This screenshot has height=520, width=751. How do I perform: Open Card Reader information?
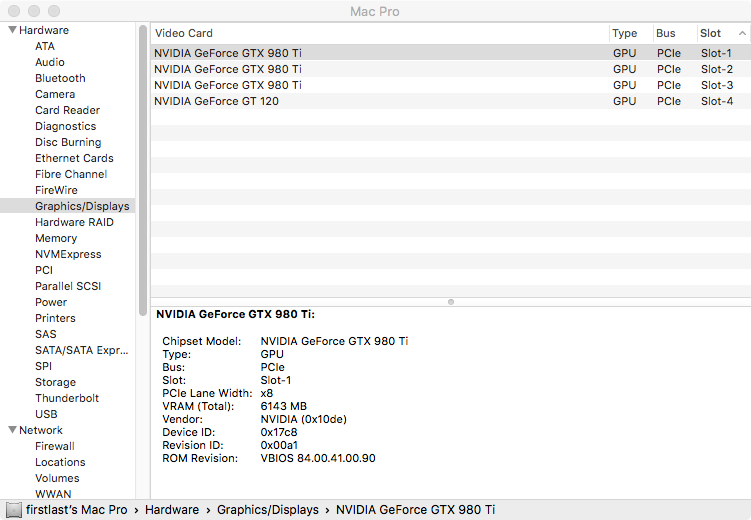tap(68, 110)
